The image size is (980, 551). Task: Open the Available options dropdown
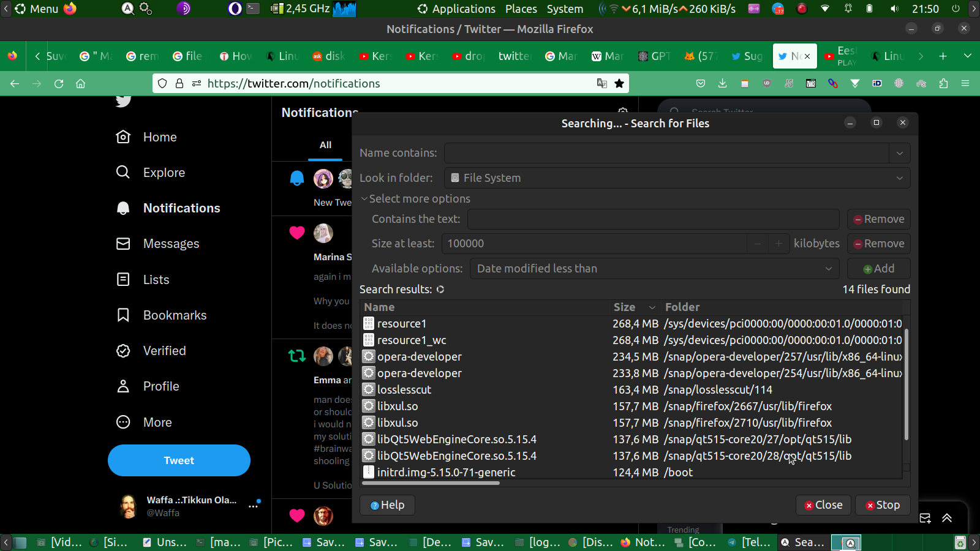click(655, 269)
